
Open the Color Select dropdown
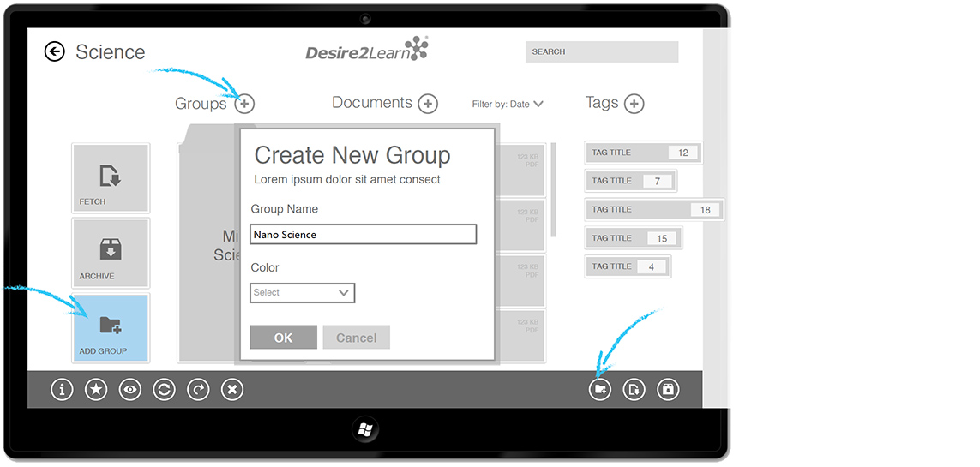[x=302, y=293]
